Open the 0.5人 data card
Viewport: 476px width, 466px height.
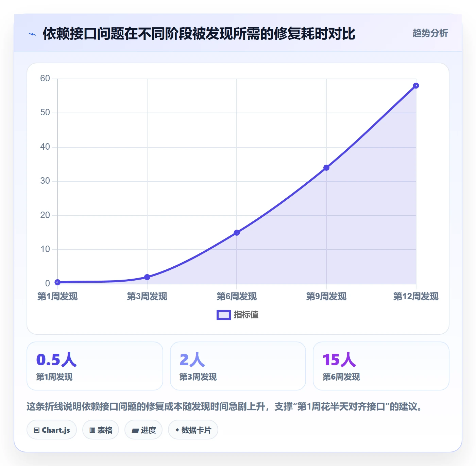[x=95, y=366]
